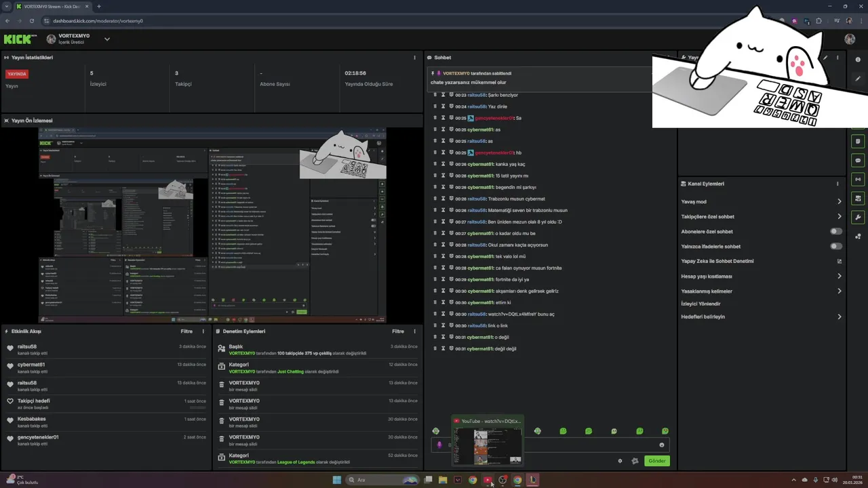Screen dimensions: 868x488
Task: Open a new browser tab
Action: pyautogui.click(x=99, y=6)
